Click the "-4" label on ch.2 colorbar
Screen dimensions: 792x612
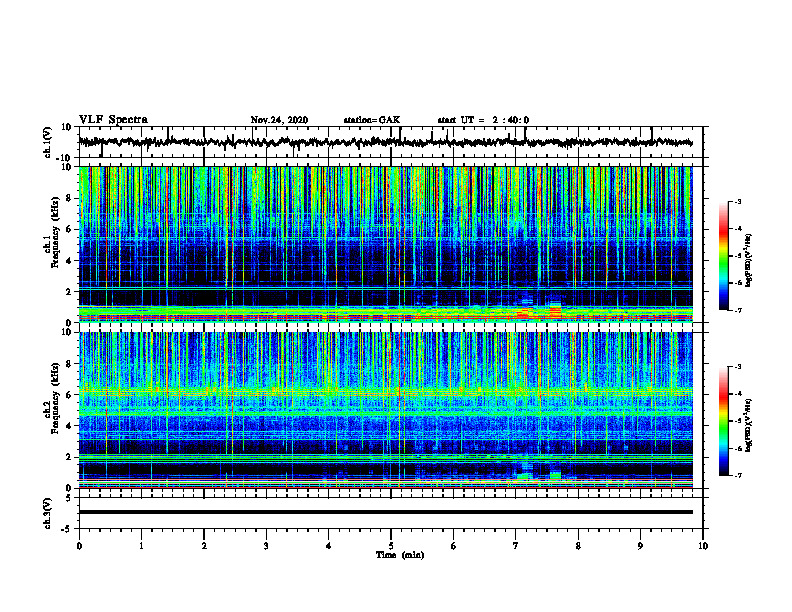(737, 394)
